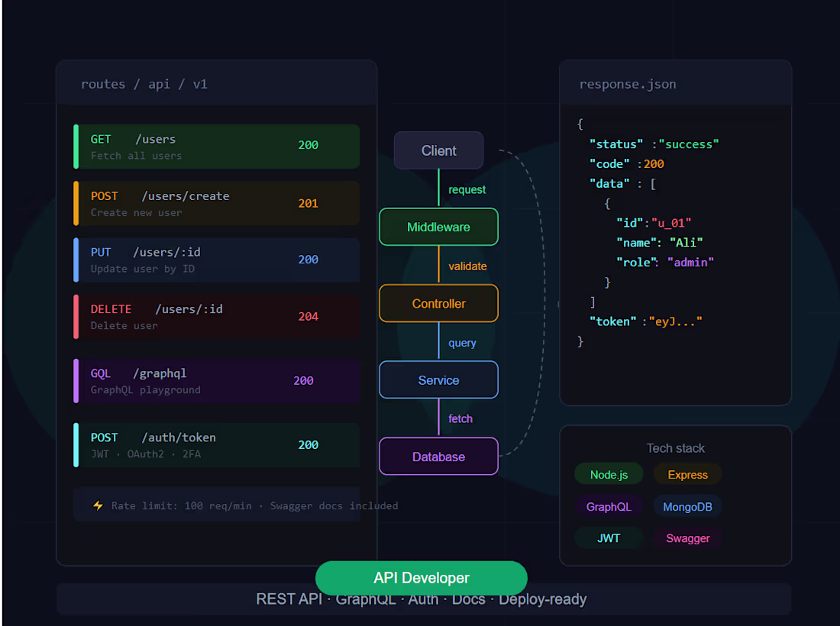Click the MongoDB tech tag

[x=688, y=507]
